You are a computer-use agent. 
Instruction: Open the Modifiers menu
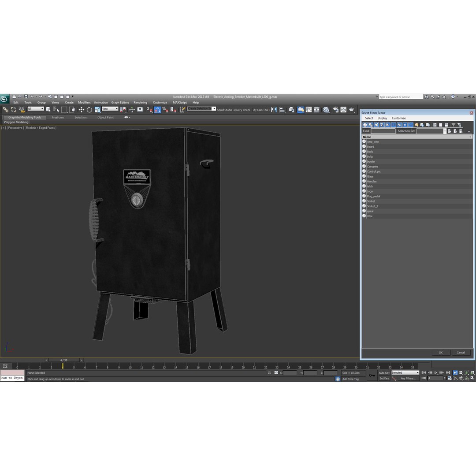click(x=84, y=102)
